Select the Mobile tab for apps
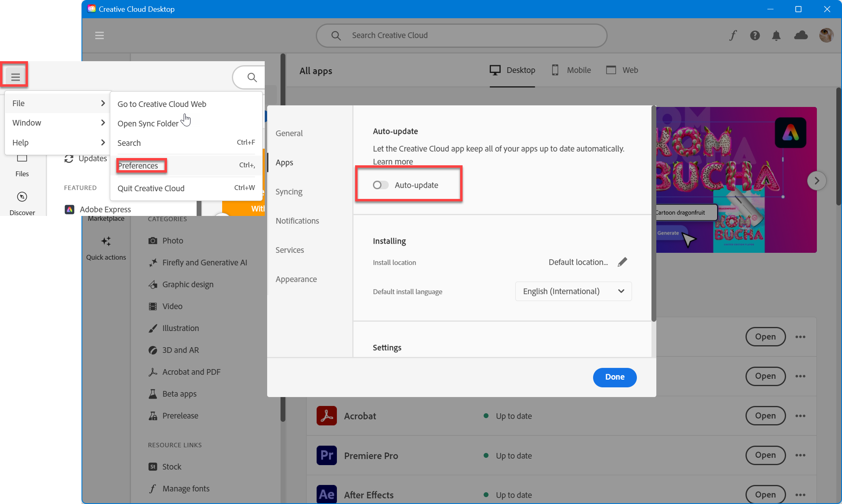This screenshot has height=504, width=842. point(571,70)
